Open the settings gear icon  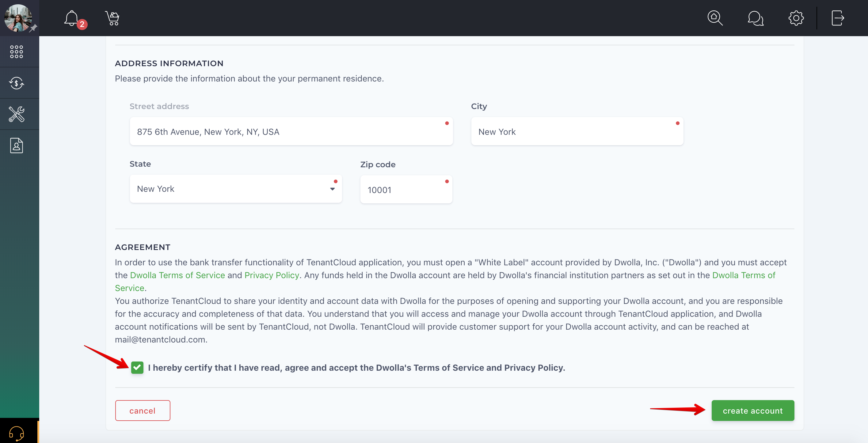(x=796, y=18)
